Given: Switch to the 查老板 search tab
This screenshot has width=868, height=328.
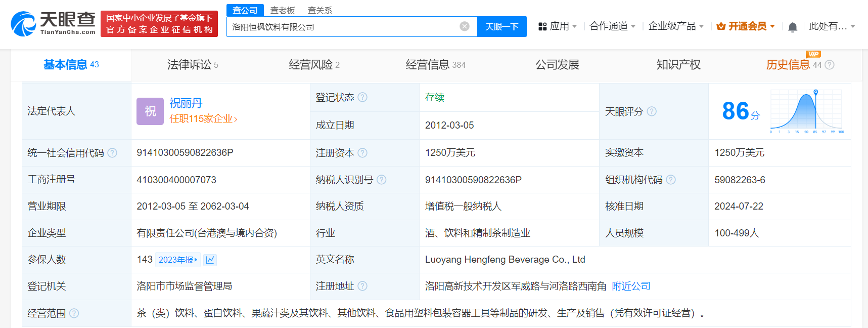Looking at the screenshot, I should [x=283, y=10].
